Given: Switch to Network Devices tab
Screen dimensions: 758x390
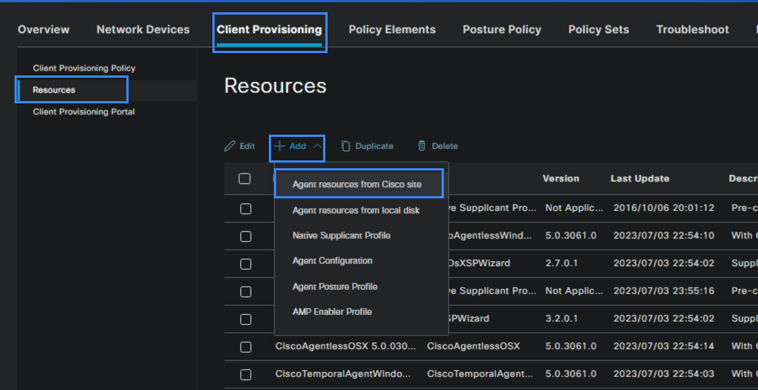Looking at the screenshot, I should (x=143, y=29).
